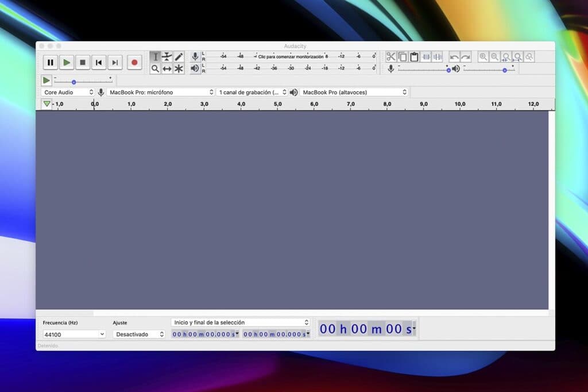Select the Multi-tool asterisk
The image size is (588, 392).
click(x=179, y=69)
